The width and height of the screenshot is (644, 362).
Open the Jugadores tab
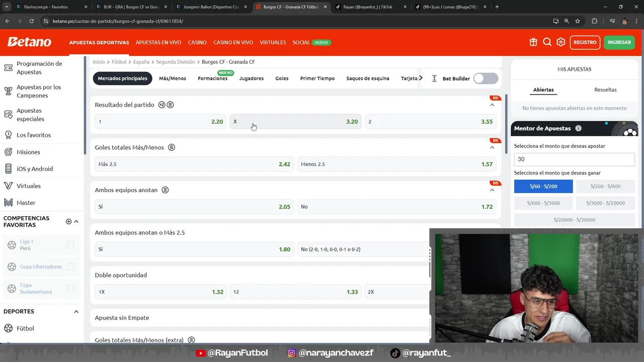(251, 78)
